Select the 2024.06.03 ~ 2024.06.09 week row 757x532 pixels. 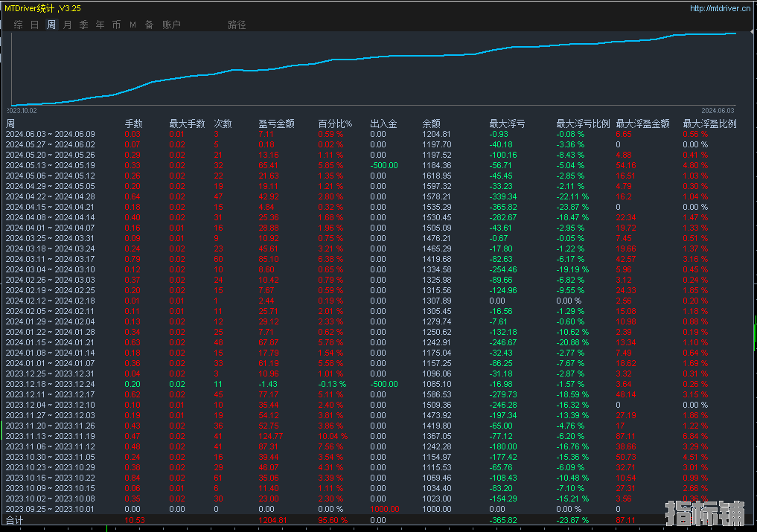pyautogui.click(x=50, y=134)
